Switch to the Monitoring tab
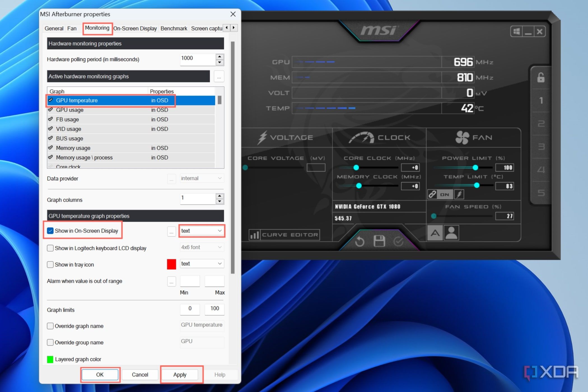Viewport: 588px width, 392px height. (97, 28)
